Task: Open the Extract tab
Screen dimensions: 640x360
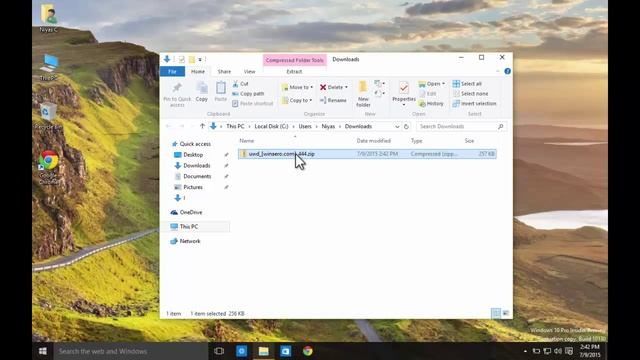Action: (x=294, y=71)
